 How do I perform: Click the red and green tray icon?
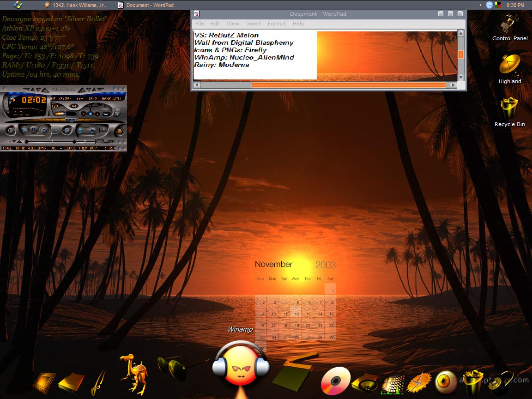(x=498, y=5)
